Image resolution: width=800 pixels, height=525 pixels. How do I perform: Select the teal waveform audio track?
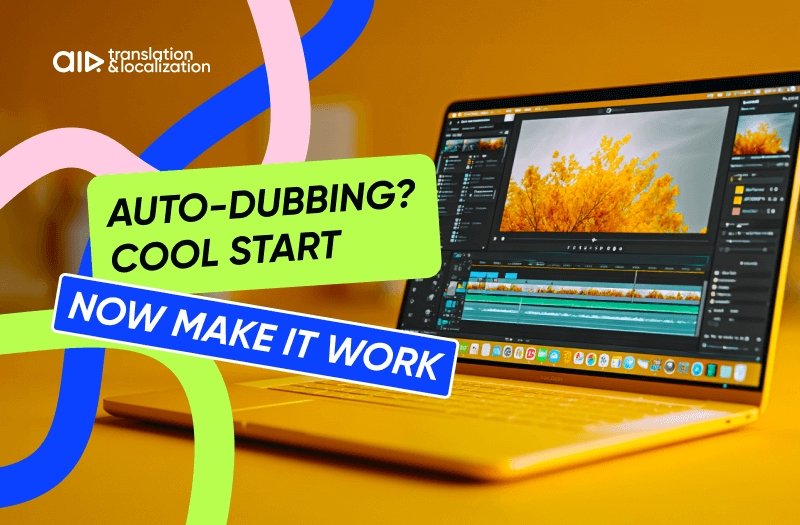tap(581, 321)
